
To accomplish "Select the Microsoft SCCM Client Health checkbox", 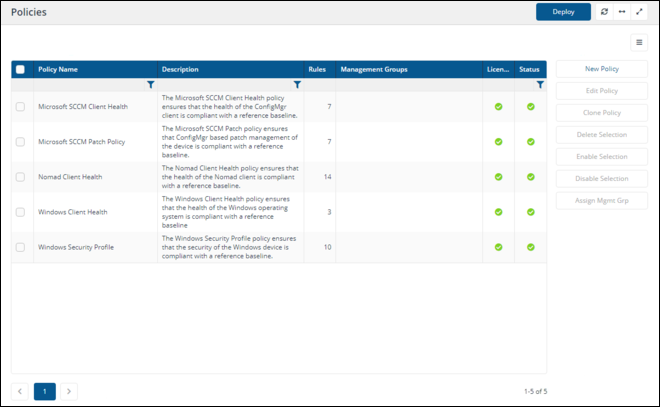I will click(21, 106).
